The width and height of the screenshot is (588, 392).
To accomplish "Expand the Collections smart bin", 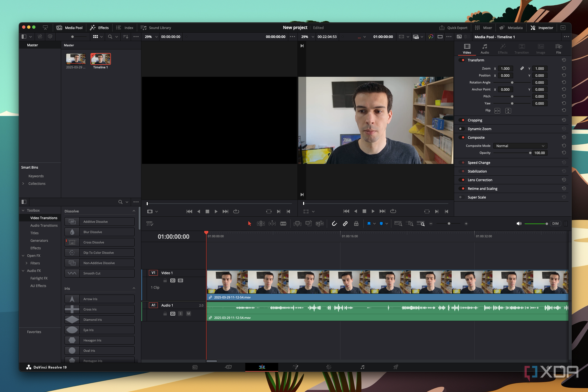I will (x=23, y=183).
